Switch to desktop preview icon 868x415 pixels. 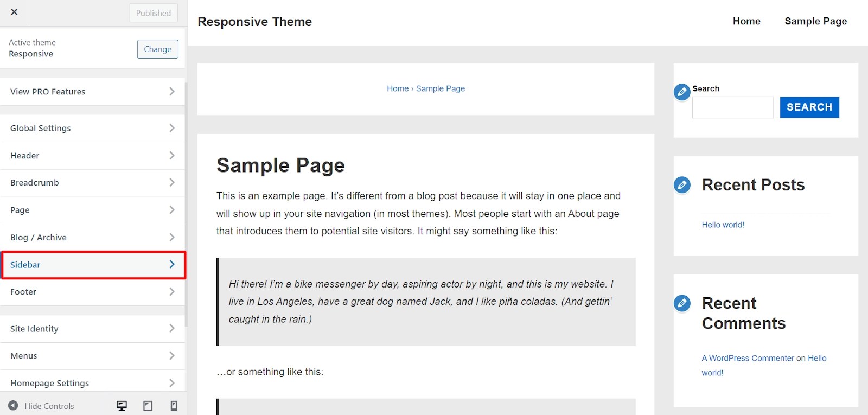122,406
